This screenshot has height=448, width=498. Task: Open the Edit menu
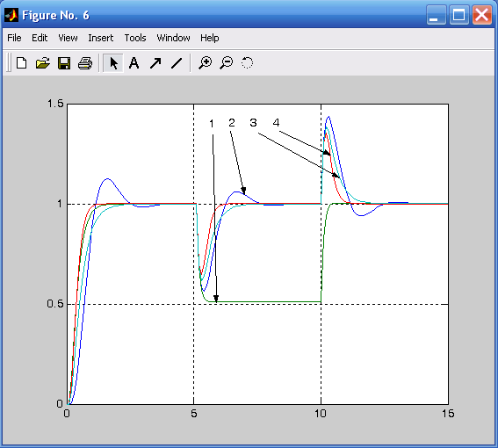40,38
